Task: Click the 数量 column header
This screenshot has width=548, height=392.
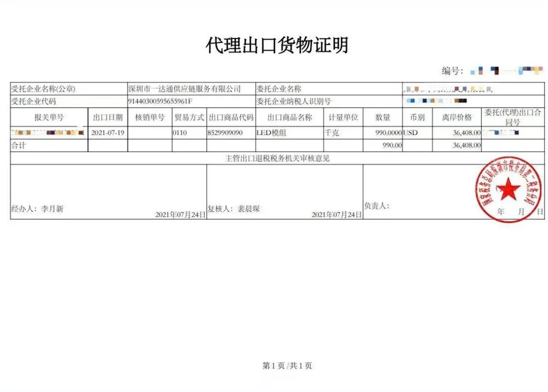Action: [x=383, y=117]
